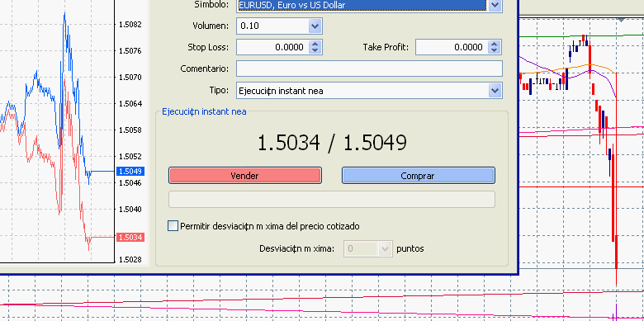Focus the Stop Loss value field
This screenshot has height=321, width=644.
click(272, 47)
